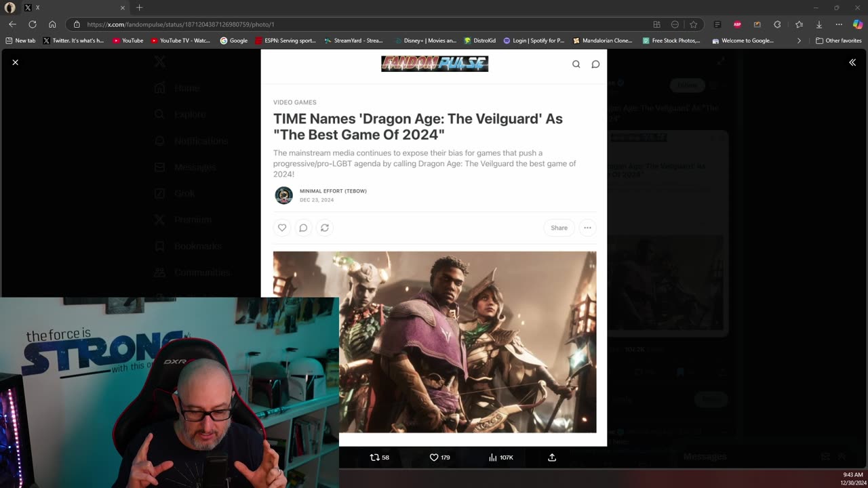Select Communities in the dimmed X sidebar
868x488 pixels.
[192, 272]
